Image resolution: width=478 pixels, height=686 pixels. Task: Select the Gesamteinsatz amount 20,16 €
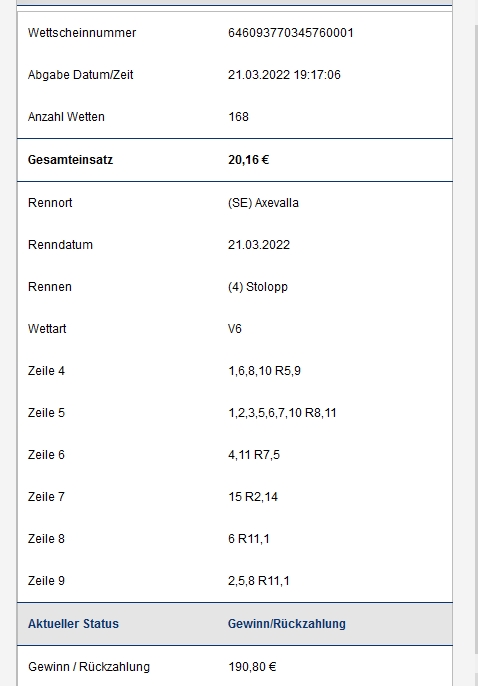click(x=248, y=160)
